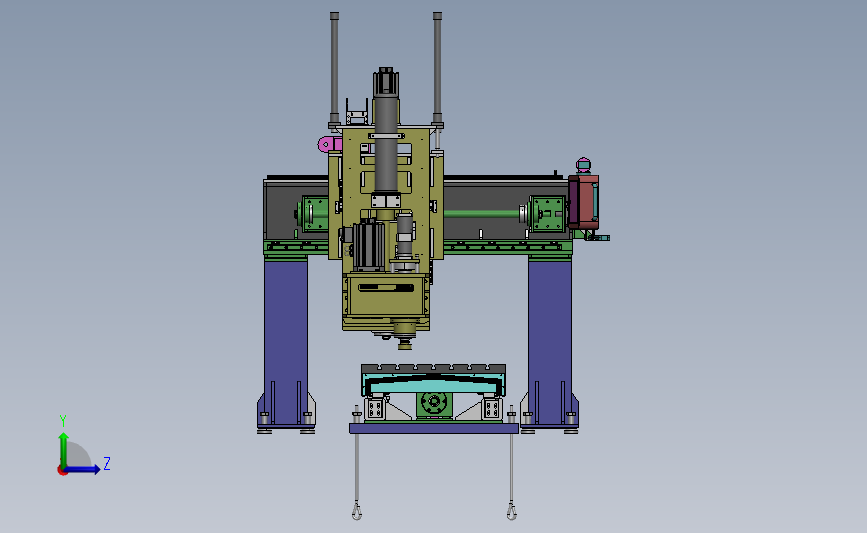Select the T-slot worktable top
This screenshot has height=533, width=867.
point(434,368)
